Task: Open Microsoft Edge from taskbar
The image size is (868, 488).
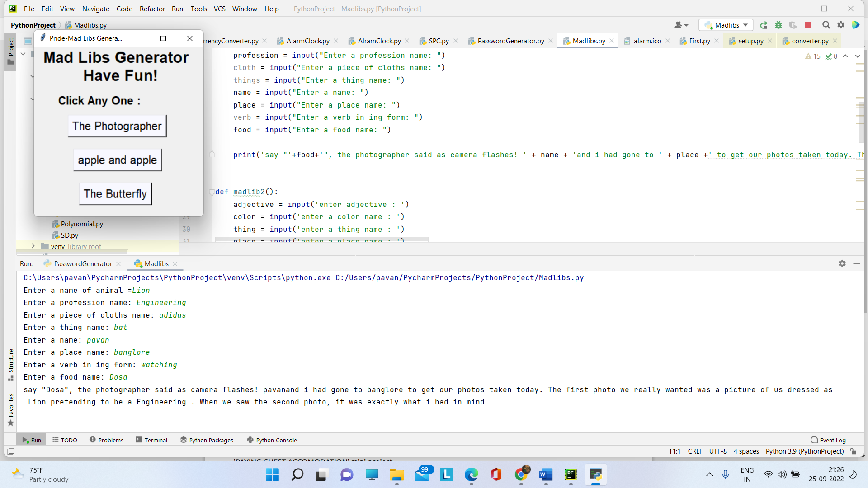Action: click(x=471, y=475)
